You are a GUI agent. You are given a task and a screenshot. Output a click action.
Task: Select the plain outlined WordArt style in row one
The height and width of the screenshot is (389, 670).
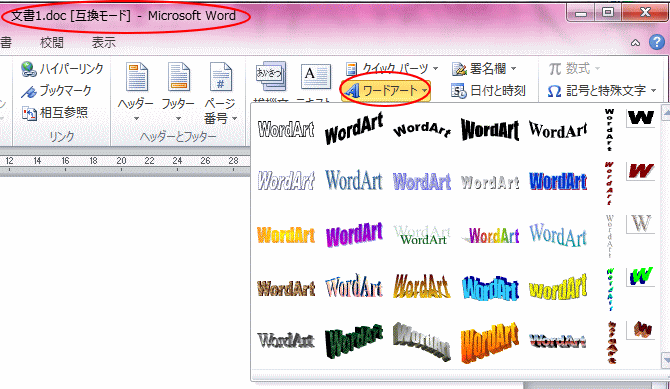(x=286, y=129)
